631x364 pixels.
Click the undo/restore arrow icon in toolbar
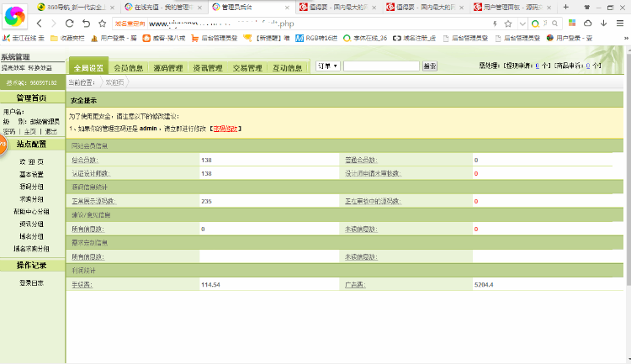[86, 24]
